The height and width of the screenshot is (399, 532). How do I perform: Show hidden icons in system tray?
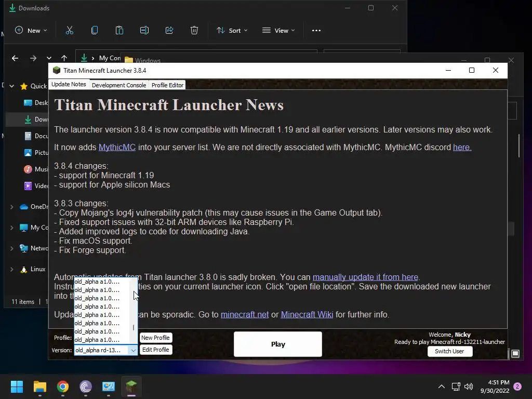[442, 387]
